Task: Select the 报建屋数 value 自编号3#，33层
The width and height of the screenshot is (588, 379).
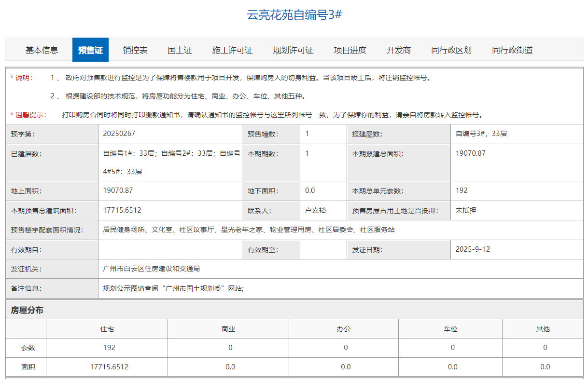Action: pos(481,134)
